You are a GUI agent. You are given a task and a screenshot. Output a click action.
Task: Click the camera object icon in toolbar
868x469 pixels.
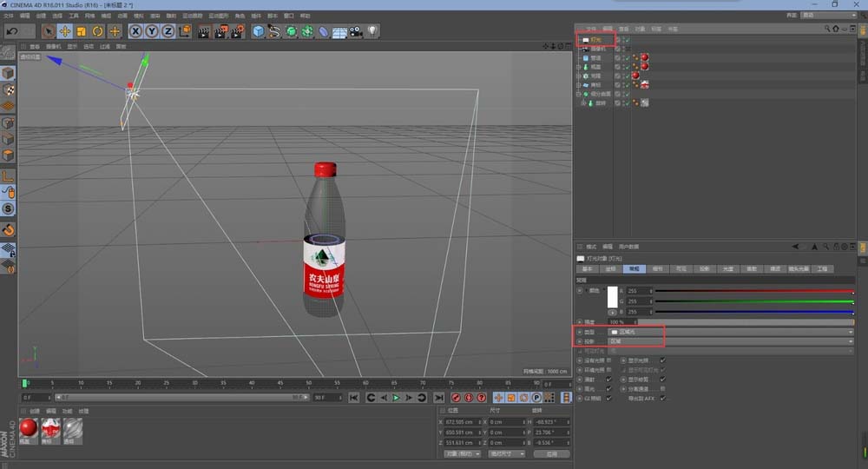click(x=357, y=31)
